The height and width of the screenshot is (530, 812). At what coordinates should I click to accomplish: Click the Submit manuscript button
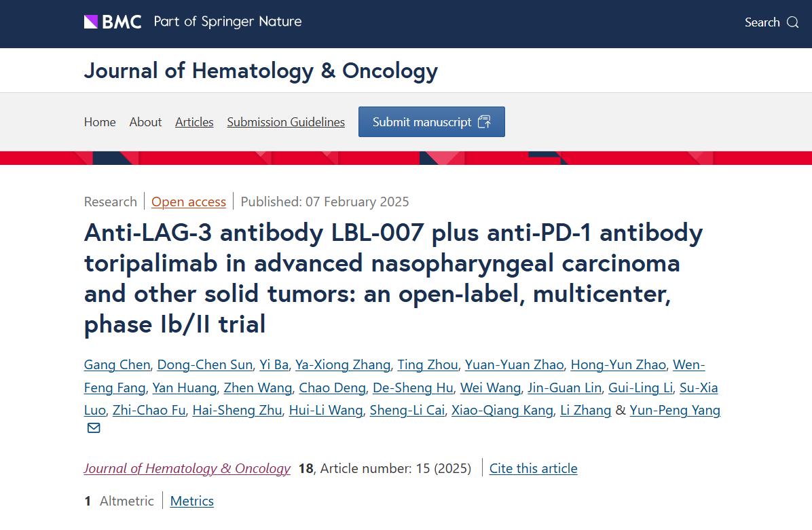coord(431,122)
